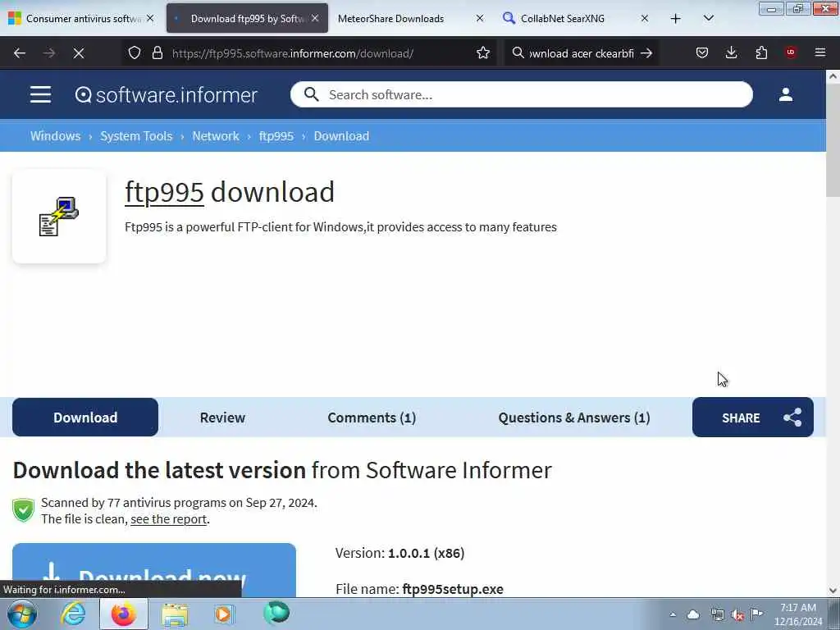840x630 pixels.
Task: Click the search magnifier in site search
Action: (311, 95)
